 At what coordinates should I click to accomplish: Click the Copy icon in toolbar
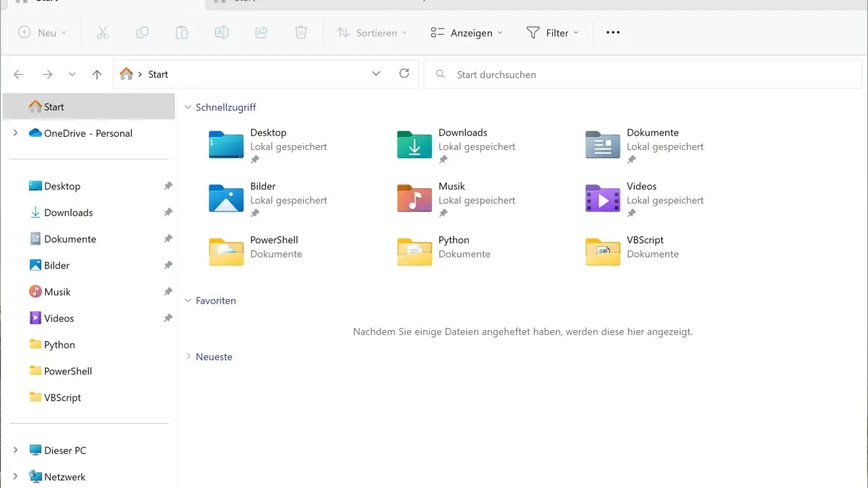coord(142,33)
